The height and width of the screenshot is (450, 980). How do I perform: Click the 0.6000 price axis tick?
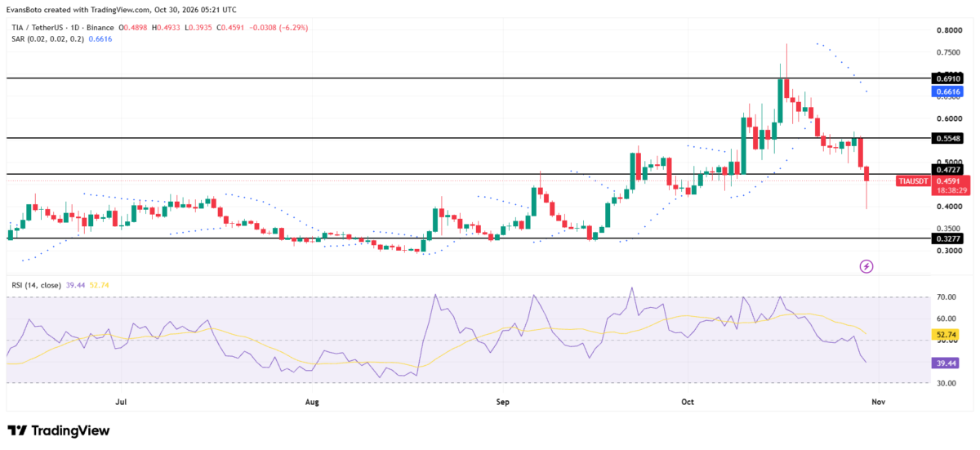pyautogui.click(x=948, y=118)
